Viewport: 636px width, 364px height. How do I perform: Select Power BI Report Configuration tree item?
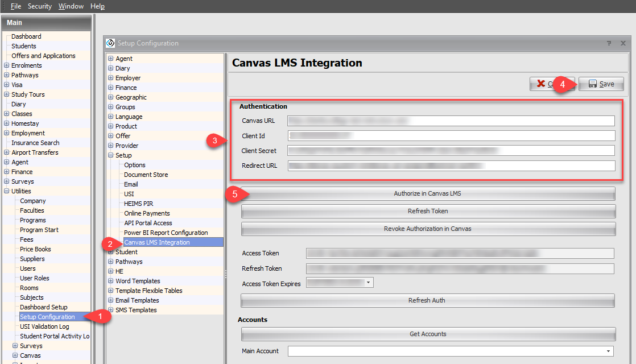tap(166, 233)
